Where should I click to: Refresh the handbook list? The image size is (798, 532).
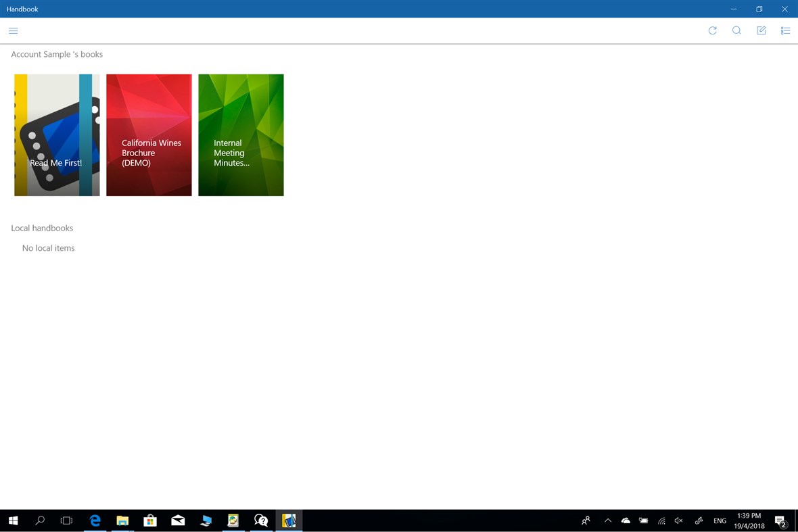(x=712, y=30)
